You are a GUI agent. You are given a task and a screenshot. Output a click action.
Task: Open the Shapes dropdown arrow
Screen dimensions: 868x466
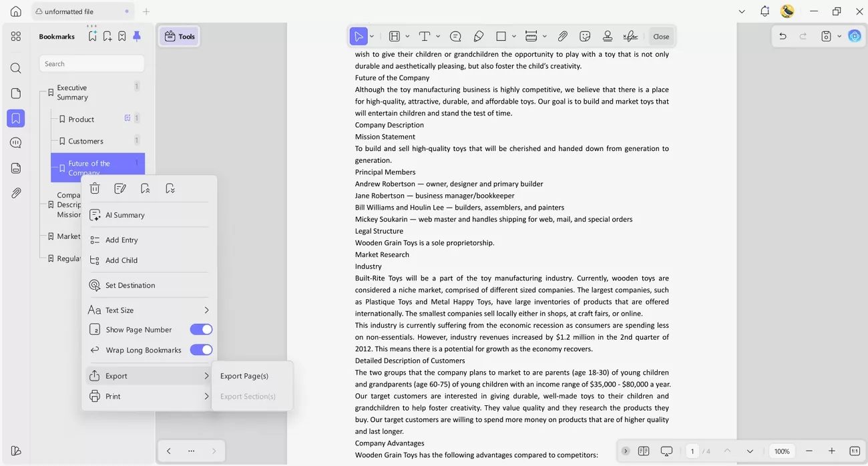[513, 36]
